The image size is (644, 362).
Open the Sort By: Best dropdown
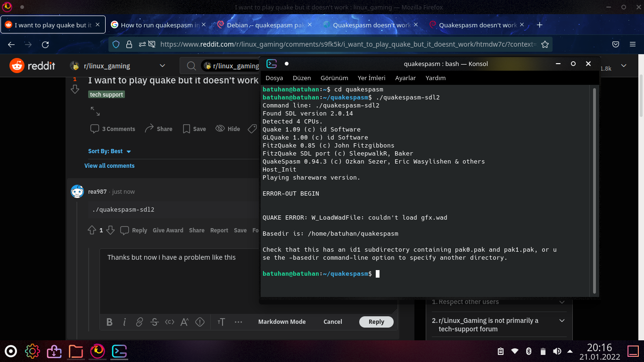109,151
